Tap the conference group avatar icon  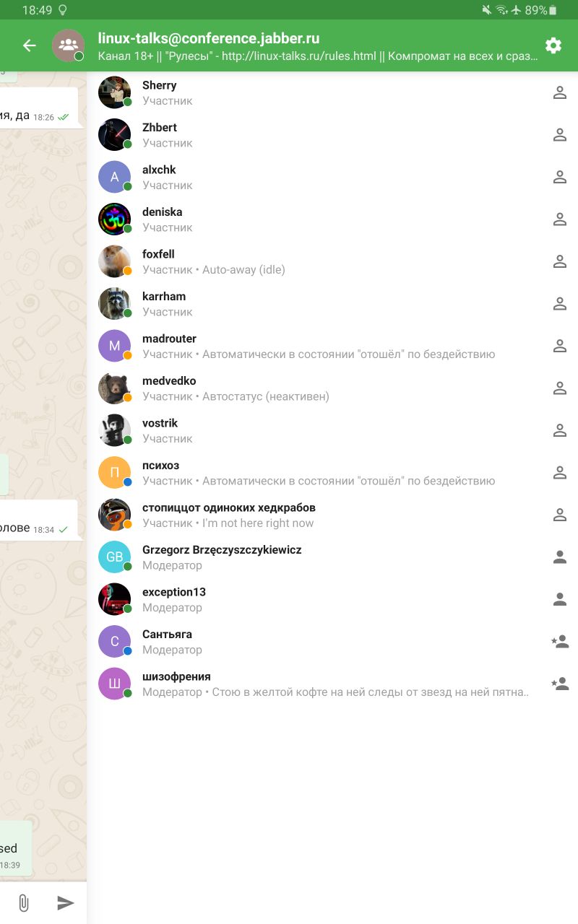68,45
